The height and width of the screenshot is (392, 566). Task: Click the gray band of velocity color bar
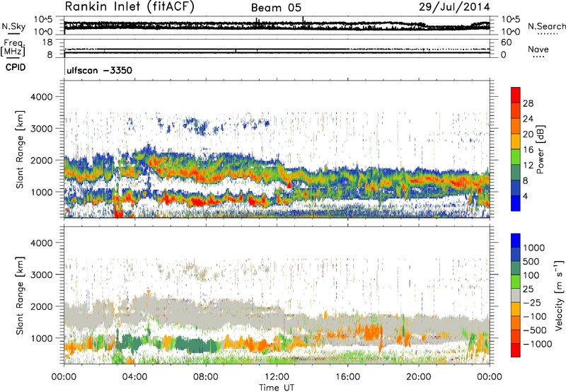(x=516, y=295)
